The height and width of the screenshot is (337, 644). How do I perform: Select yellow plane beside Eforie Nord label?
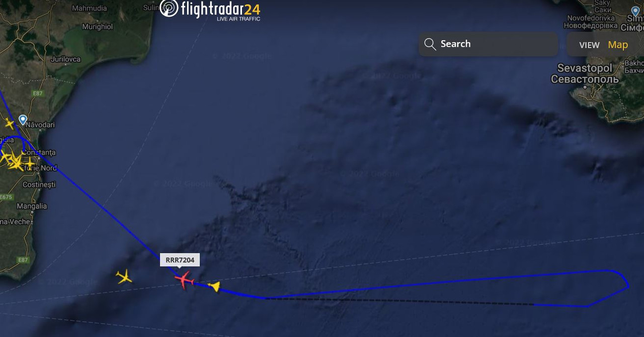pyautogui.click(x=29, y=163)
